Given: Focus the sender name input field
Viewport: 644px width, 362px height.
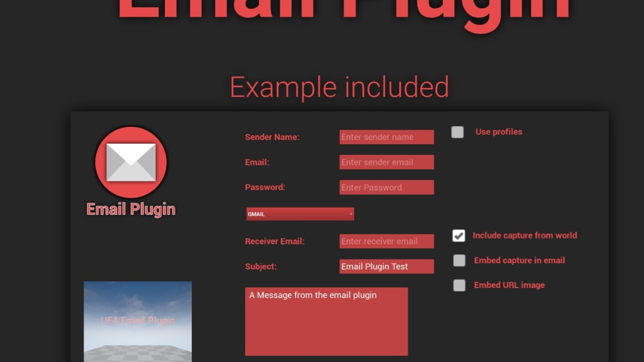Looking at the screenshot, I should (386, 137).
